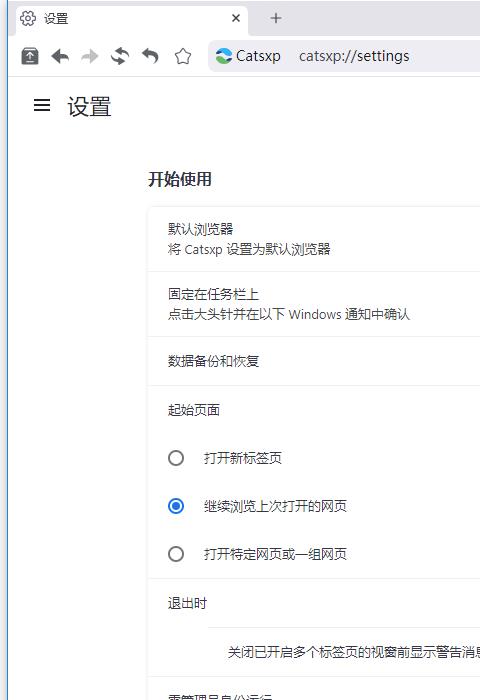The image size is (480, 700).
Task: Reload the page using the circular arrows icon
Action: pos(120,56)
